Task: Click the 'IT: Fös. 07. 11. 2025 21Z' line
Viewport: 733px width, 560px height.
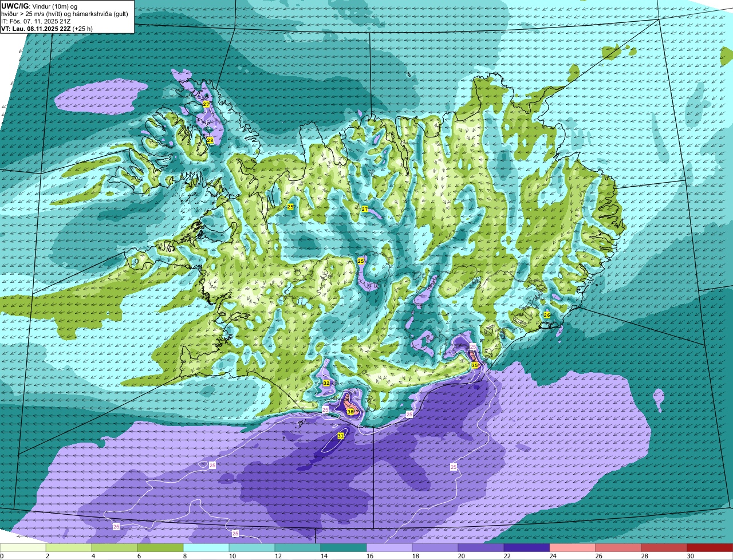Action: (36, 21)
